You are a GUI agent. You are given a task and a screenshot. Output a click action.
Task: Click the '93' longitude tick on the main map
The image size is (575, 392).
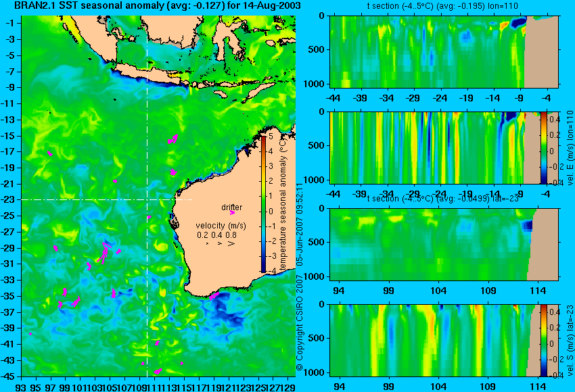pyautogui.click(x=21, y=387)
